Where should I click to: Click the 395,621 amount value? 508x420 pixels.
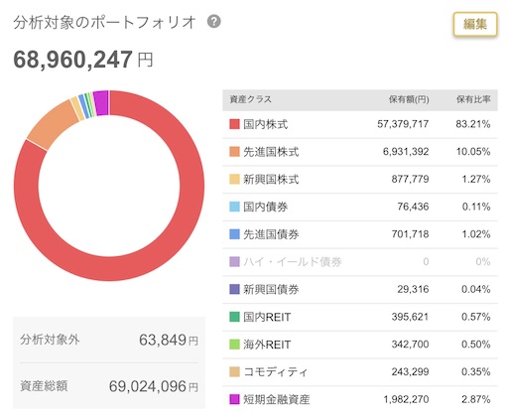[411, 317]
